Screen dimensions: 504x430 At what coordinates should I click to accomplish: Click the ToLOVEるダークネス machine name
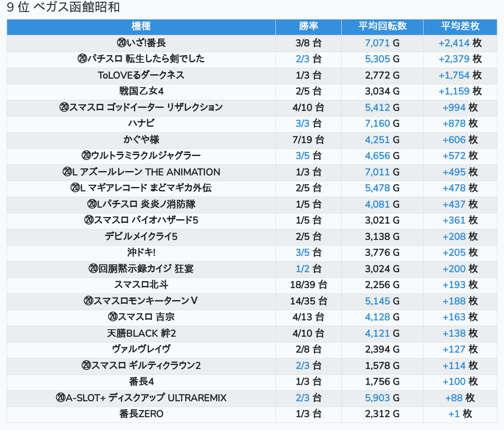pyautogui.click(x=141, y=75)
